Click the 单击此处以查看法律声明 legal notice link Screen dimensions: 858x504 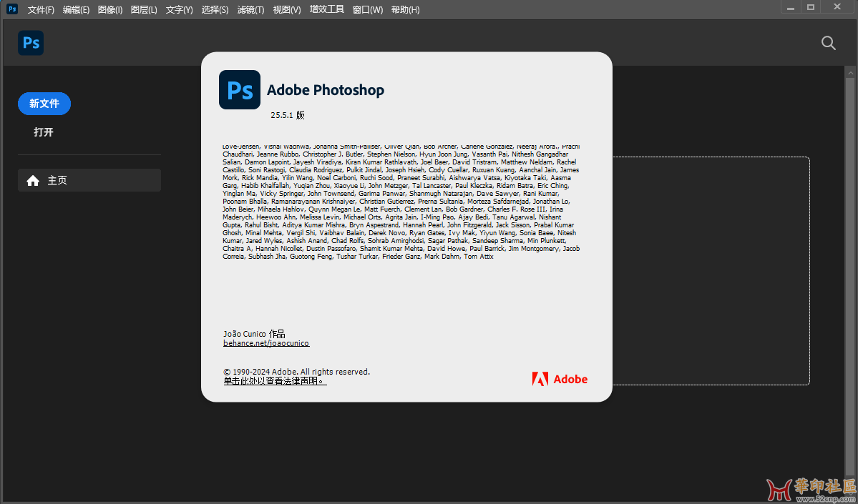point(275,381)
